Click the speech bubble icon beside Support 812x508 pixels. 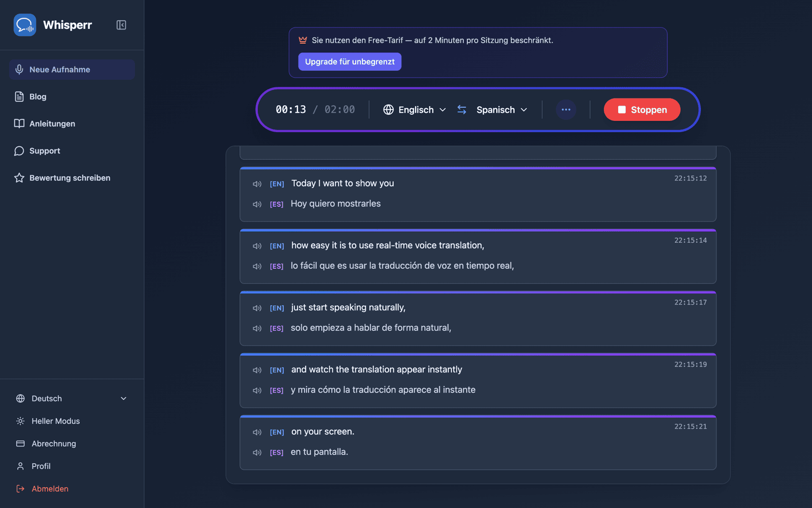[x=19, y=151]
